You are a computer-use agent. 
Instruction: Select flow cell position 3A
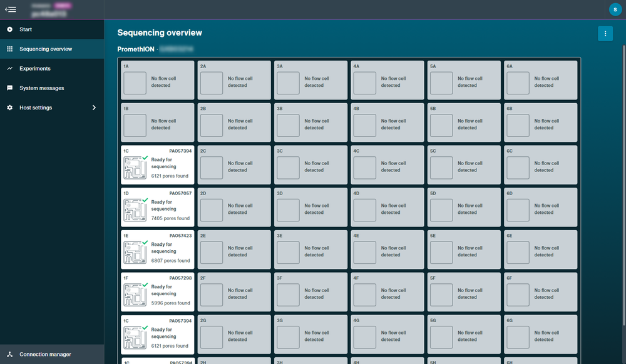[310, 80]
